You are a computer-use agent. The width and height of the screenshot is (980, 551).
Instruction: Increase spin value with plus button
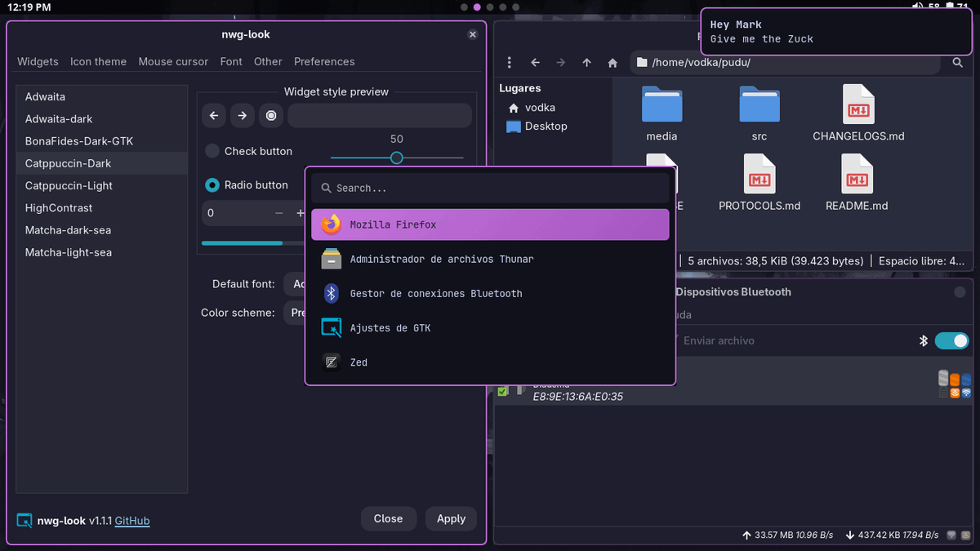[x=299, y=213]
